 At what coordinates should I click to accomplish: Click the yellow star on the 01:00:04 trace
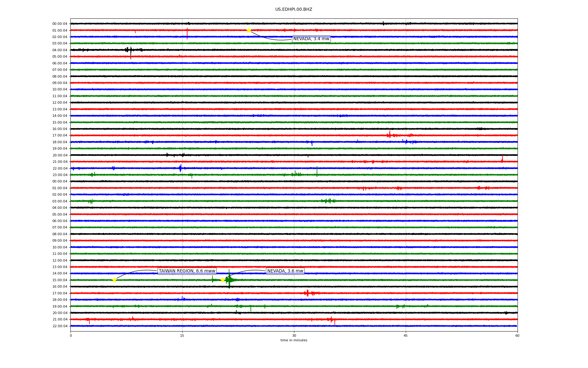tap(249, 30)
